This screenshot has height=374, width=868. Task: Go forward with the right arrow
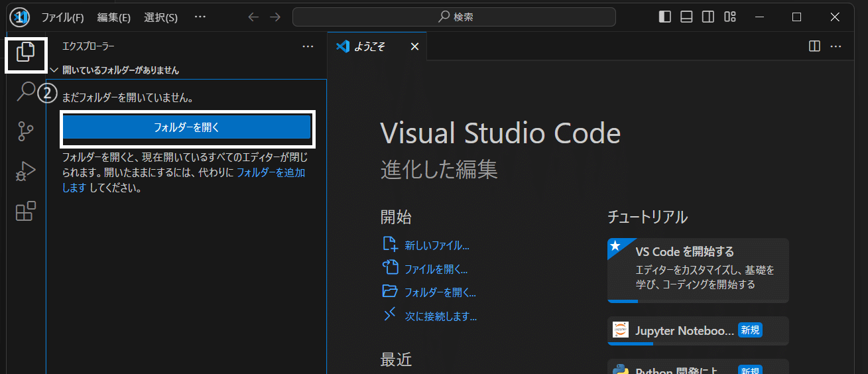tap(275, 17)
